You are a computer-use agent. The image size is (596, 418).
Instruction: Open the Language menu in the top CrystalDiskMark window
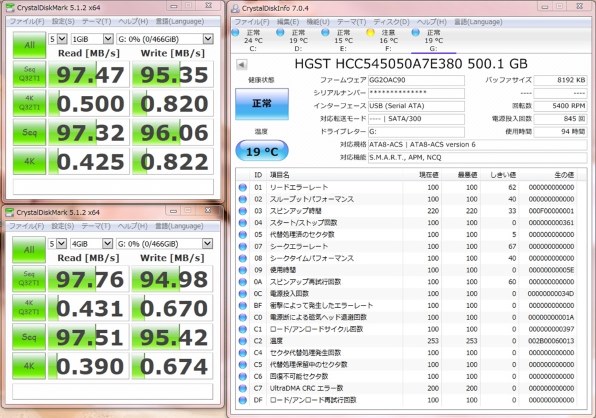[x=179, y=22]
